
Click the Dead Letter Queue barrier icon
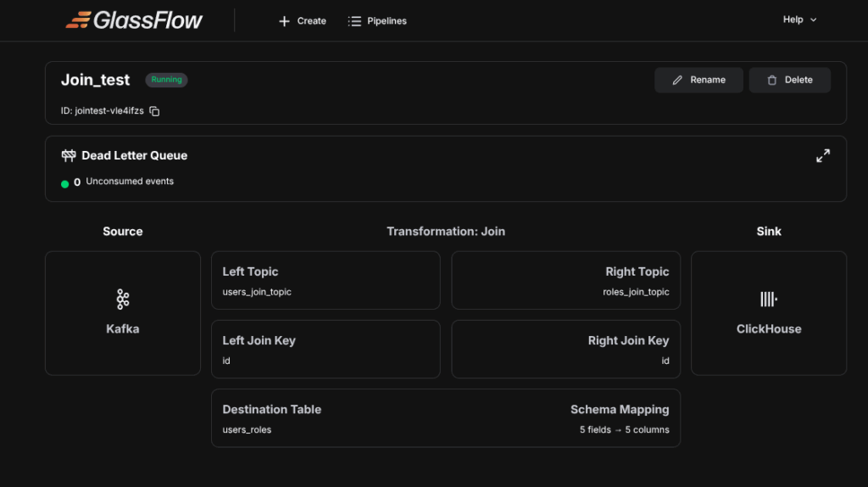point(69,156)
